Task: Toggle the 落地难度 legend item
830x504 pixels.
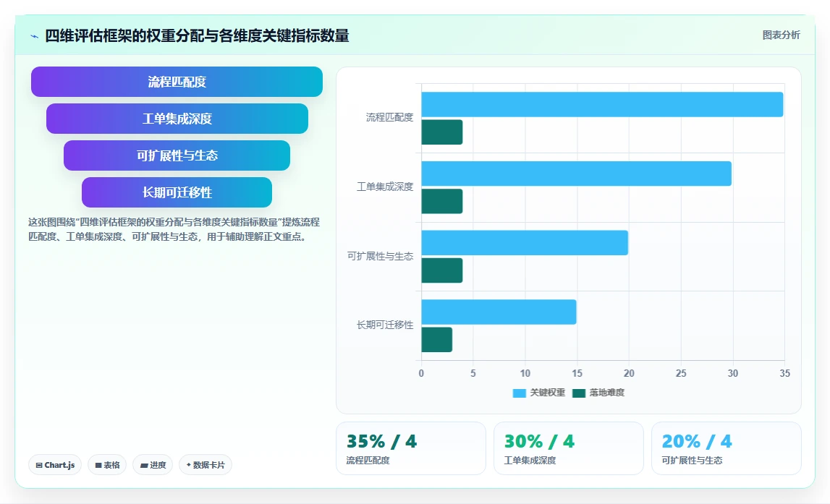Action: tap(598, 393)
